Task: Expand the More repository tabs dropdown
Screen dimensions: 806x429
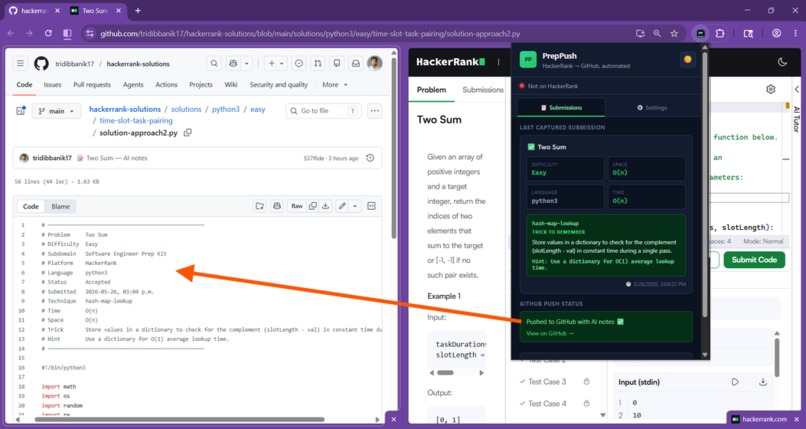Action: coord(335,85)
